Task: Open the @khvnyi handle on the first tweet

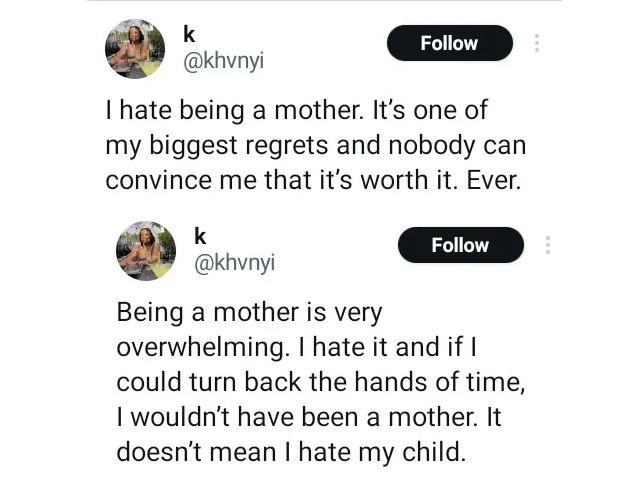Action: point(224,62)
